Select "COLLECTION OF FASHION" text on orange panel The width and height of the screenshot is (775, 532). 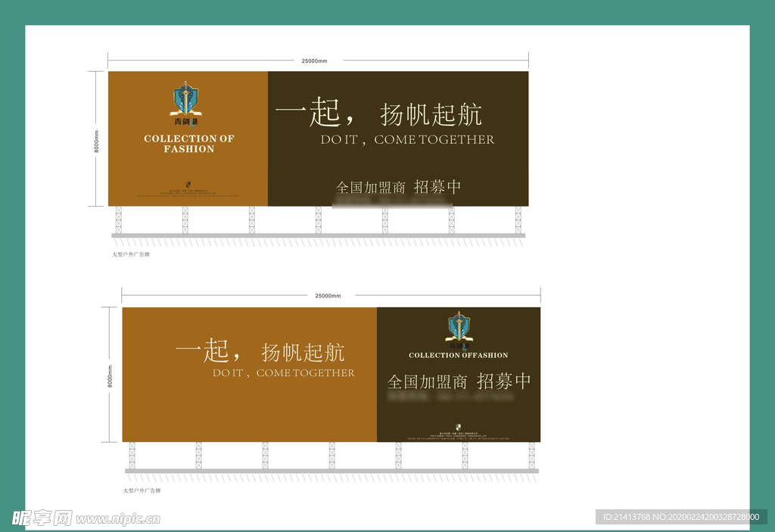pyautogui.click(x=189, y=143)
